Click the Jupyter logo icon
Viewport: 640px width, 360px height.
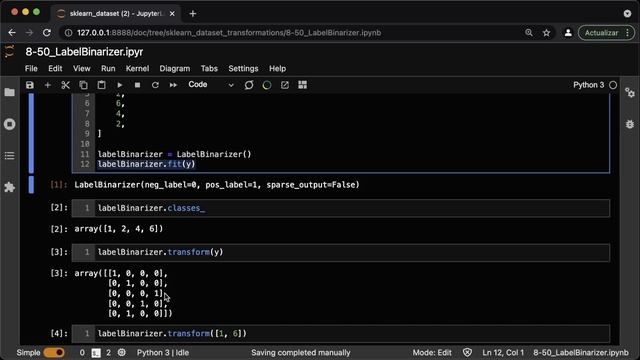pyautogui.click(x=9, y=52)
